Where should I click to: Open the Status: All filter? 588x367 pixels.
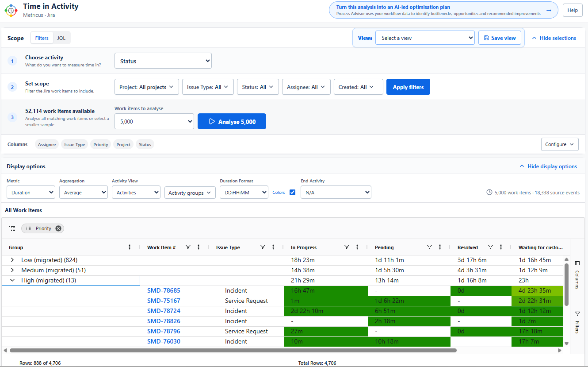(258, 87)
